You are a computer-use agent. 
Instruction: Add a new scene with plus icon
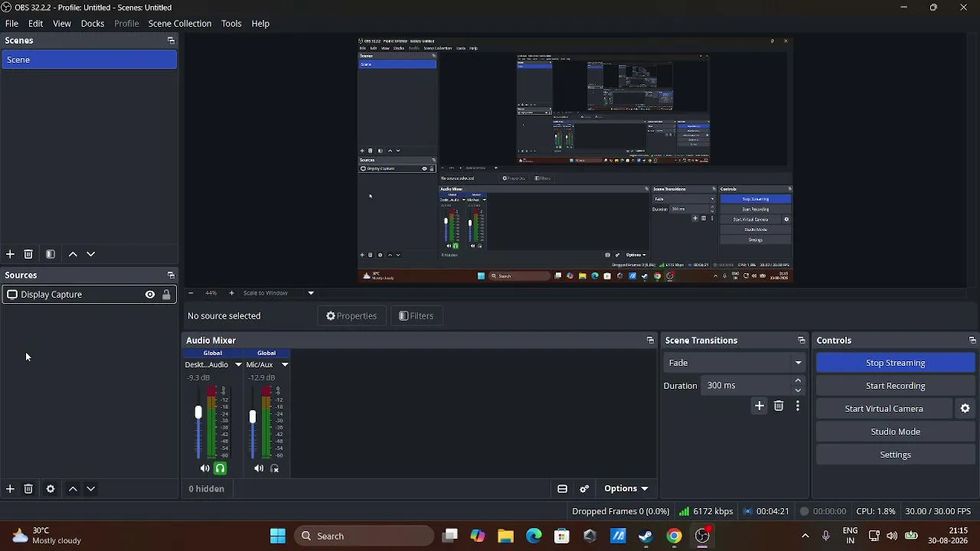click(x=10, y=254)
